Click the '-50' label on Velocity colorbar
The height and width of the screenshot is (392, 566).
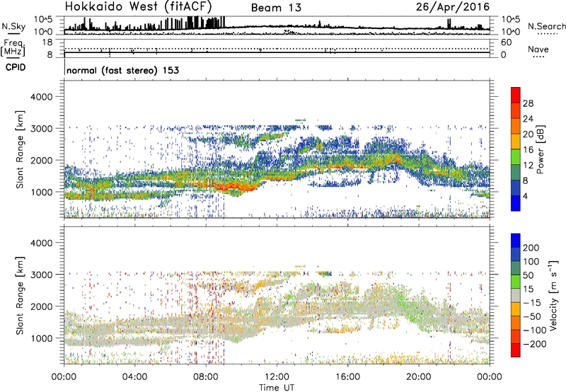pos(532,316)
